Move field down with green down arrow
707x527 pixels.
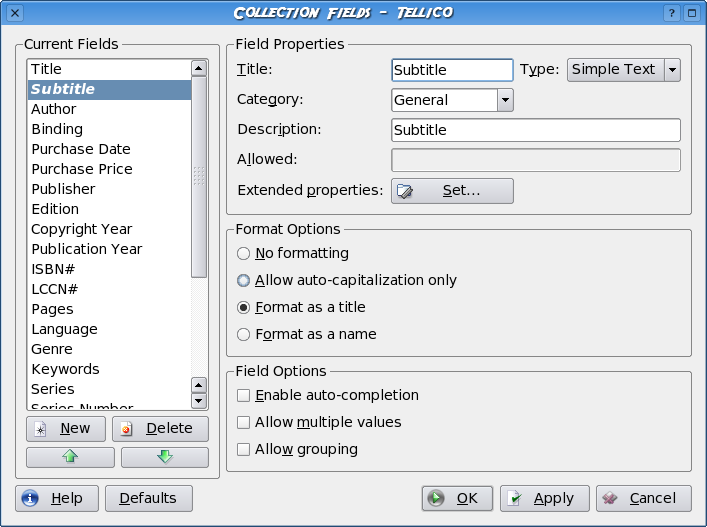[x=165, y=457]
